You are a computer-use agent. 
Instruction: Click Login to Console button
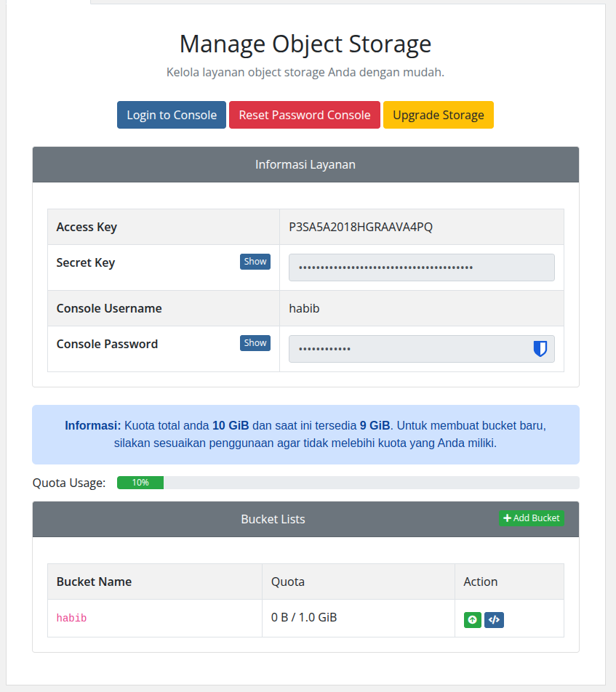[x=172, y=115]
